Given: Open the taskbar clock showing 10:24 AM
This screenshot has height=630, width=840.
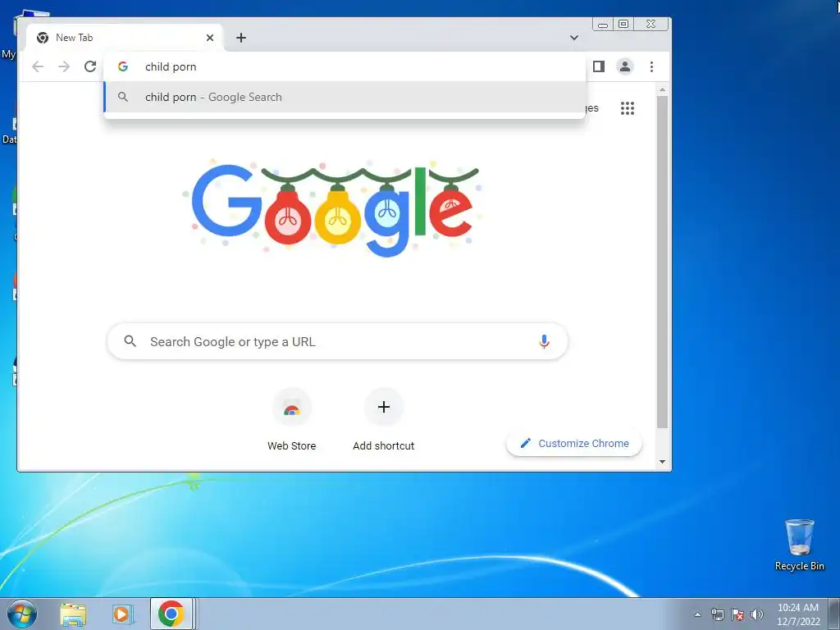Looking at the screenshot, I should [x=798, y=614].
